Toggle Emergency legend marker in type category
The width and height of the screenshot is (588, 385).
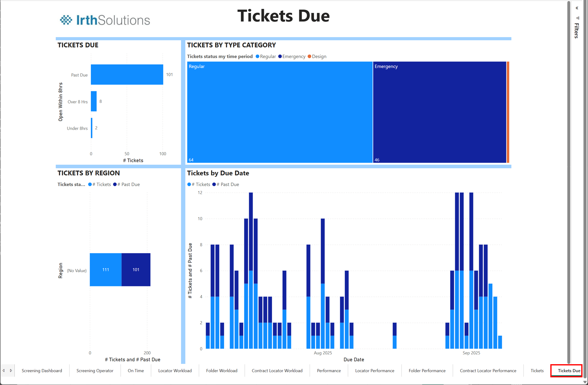tap(280, 57)
